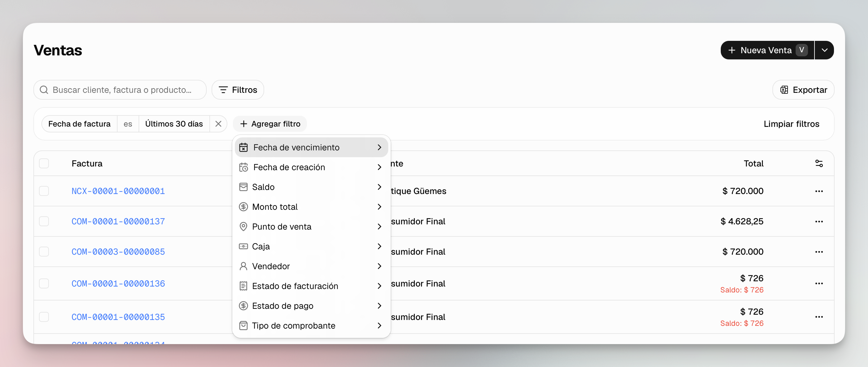Expand Fecha de vencimiento submenu chevron
868x367 pixels.
pyautogui.click(x=380, y=147)
